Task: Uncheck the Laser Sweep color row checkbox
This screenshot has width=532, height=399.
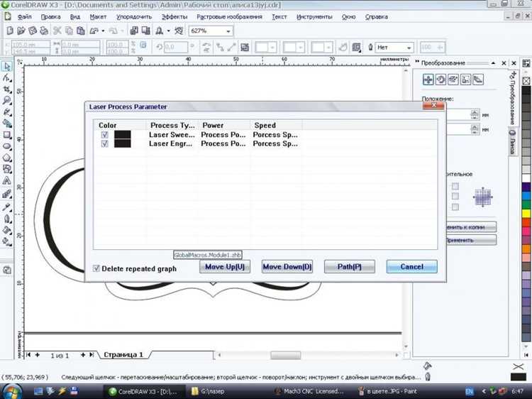Action: (x=104, y=135)
